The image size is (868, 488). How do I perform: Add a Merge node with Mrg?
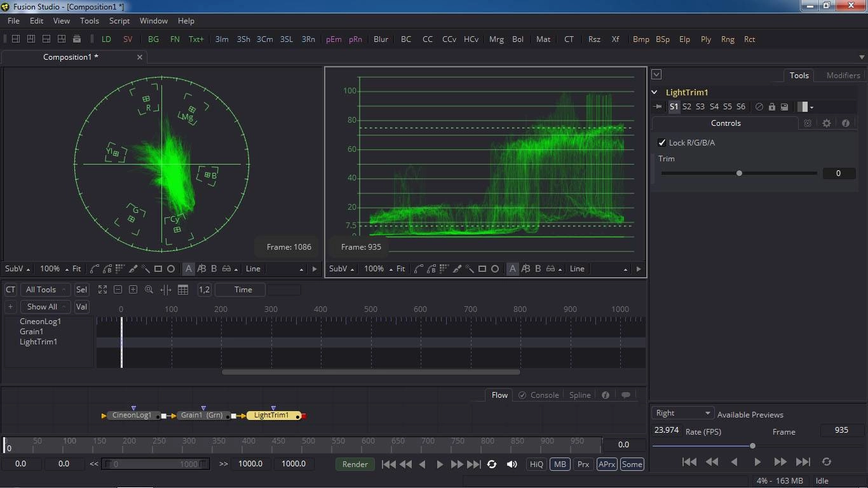[x=496, y=39]
